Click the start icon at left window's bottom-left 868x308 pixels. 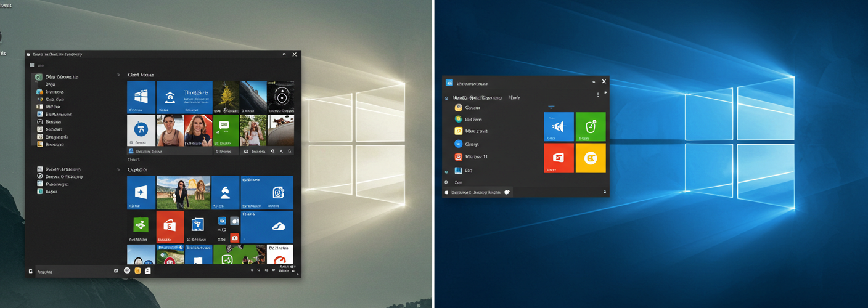tap(30, 271)
